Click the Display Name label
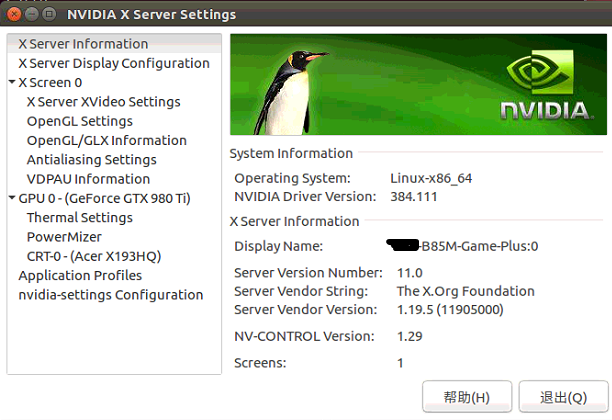 pos(279,246)
